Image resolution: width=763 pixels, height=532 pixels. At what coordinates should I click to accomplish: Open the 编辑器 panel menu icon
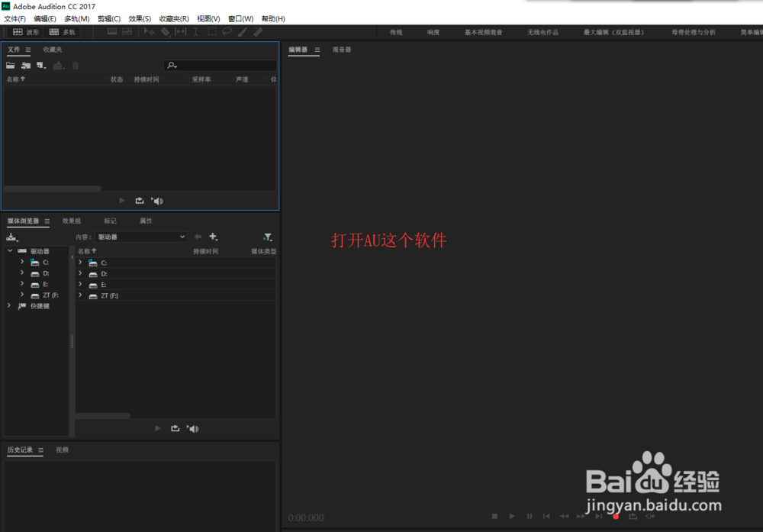(x=317, y=50)
